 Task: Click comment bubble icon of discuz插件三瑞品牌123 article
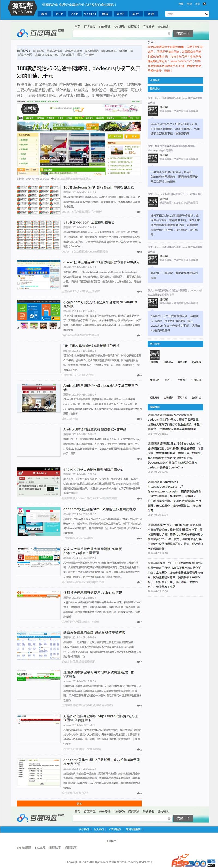coord(138,292)
